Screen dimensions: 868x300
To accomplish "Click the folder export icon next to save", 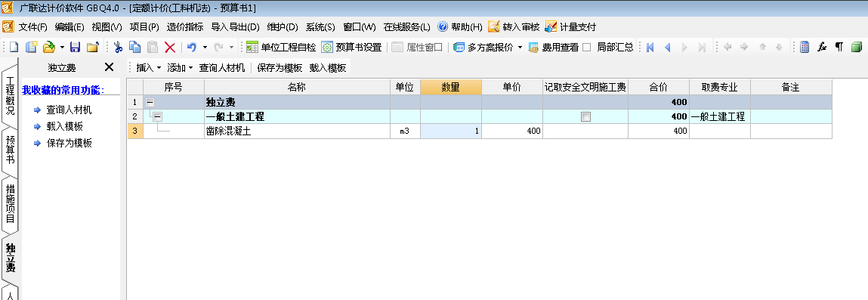I will click(92, 47).
